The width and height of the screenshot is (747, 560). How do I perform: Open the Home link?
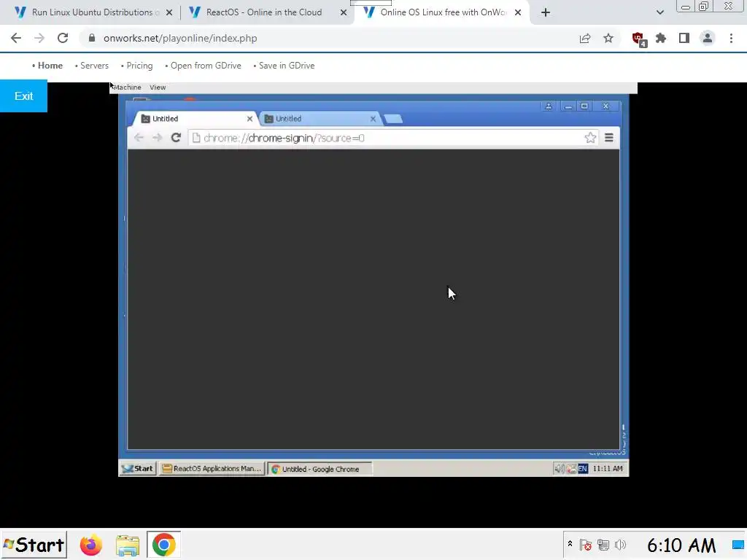coord(50,66)
